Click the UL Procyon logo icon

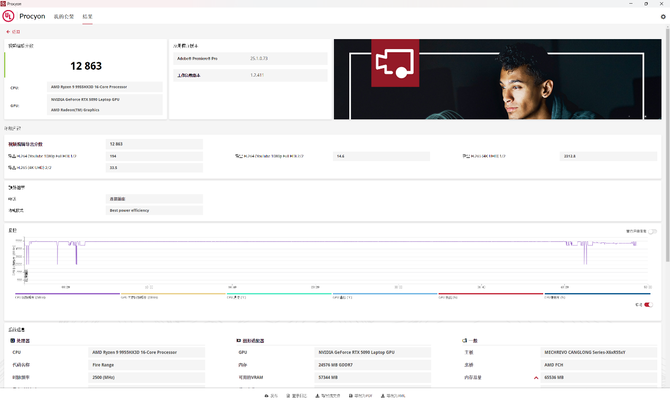pyautogui.click(x=9, y=17)
